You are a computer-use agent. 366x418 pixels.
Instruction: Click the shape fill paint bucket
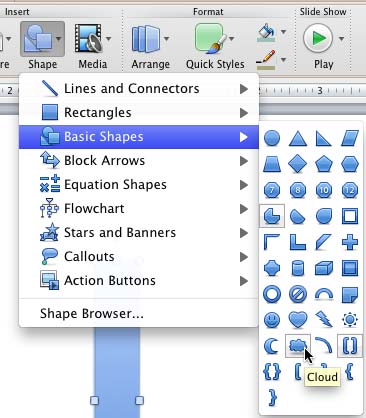(x=266, y=32)
